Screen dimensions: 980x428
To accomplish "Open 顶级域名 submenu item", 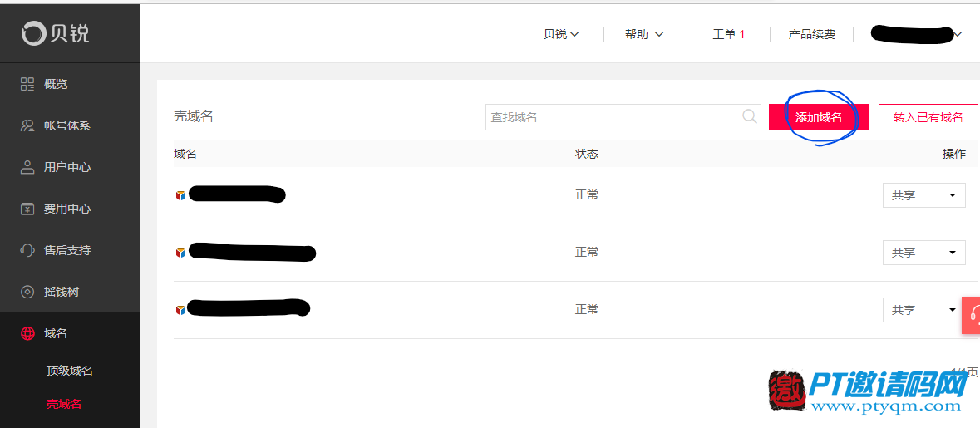I will (x=70, y=371).
